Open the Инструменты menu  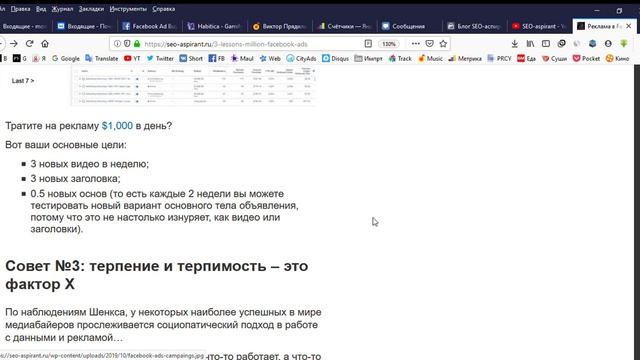[x=128, y=9]
